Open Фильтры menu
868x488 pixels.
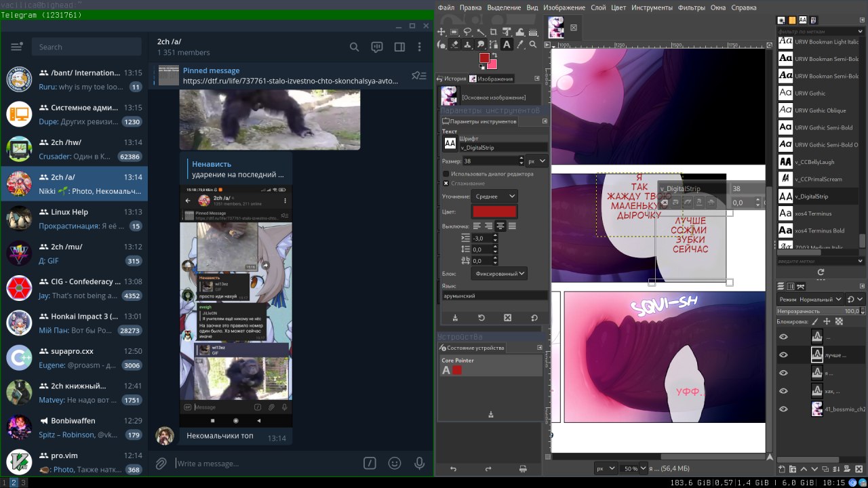691,7
